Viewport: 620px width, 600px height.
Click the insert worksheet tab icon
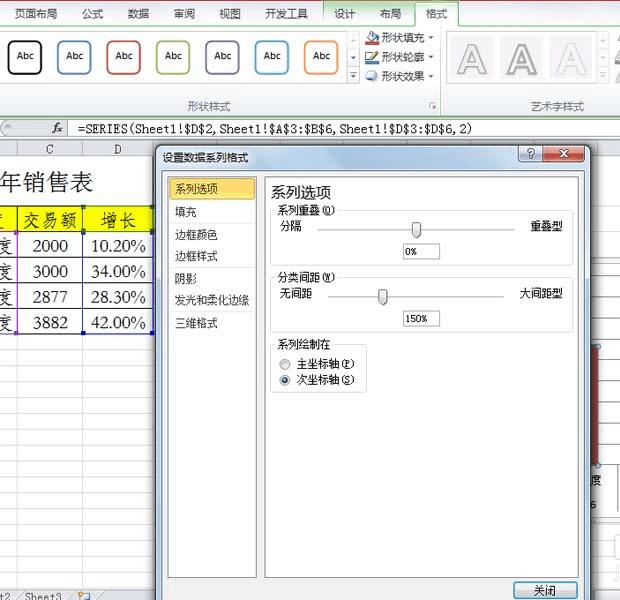[84, 596]
